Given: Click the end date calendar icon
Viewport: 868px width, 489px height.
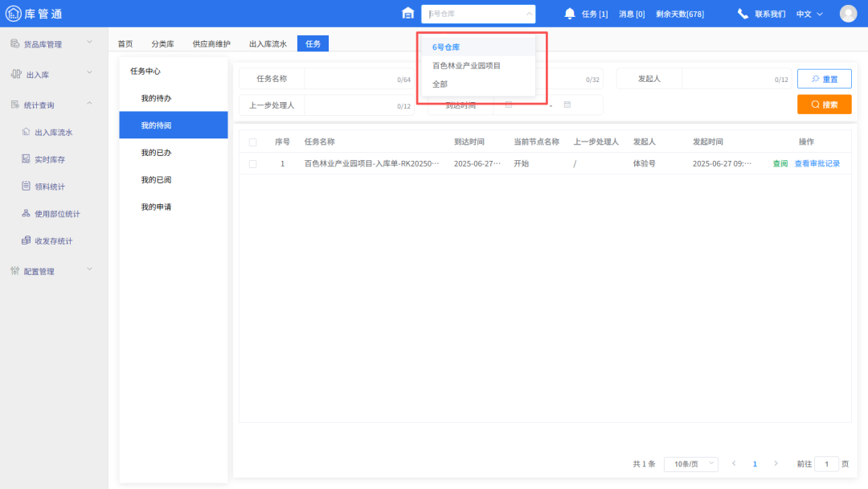Looking at the screenshot, I should coord(567,105).
